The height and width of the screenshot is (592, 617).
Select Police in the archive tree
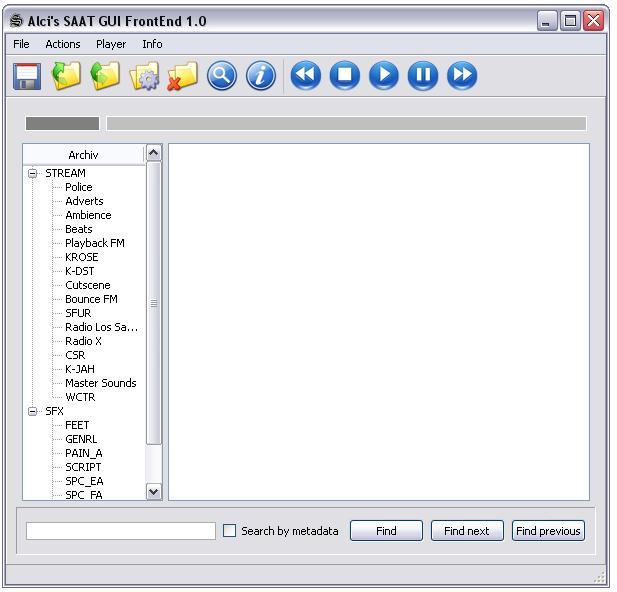point(79,187)
